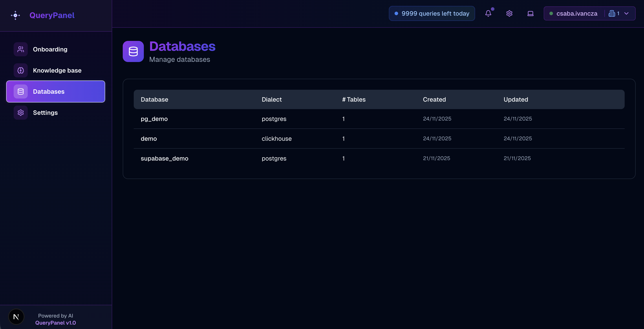Click the notifications bell icon

488,13
